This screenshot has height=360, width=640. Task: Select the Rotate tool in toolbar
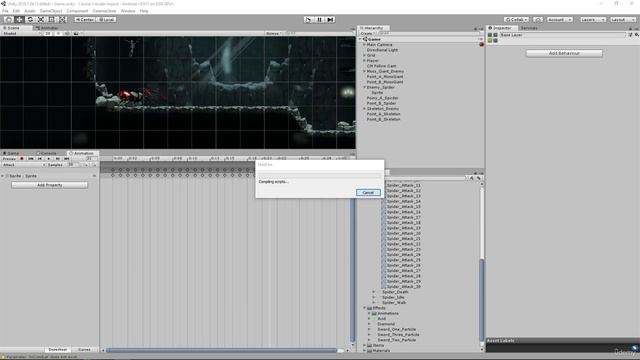click(x=30, y=19)
